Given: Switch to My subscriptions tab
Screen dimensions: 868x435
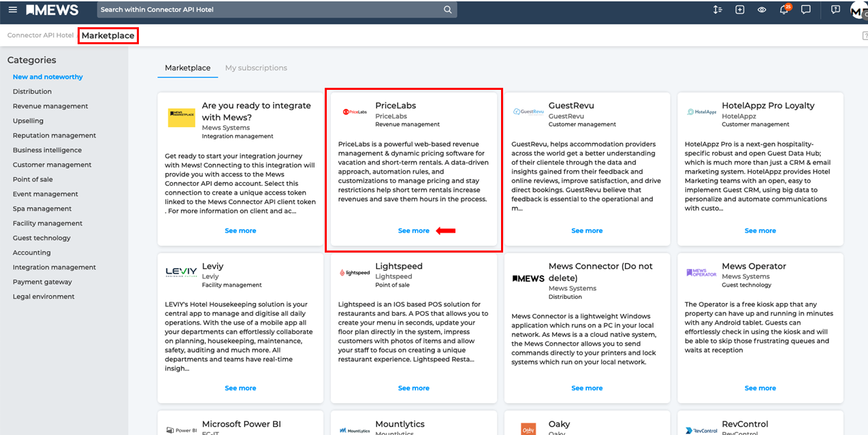Looking at the screenshot, I should point(256,68).
